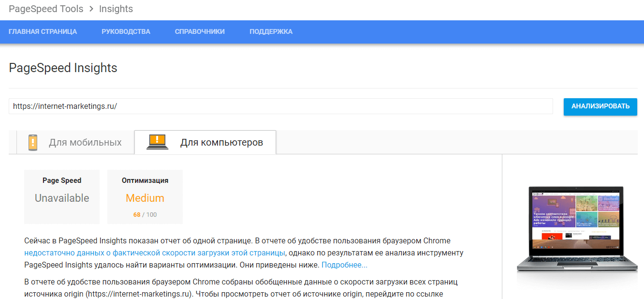644x299 pixels.
Task: Click the breadcrumb chevron arrow
Action: 91,9
